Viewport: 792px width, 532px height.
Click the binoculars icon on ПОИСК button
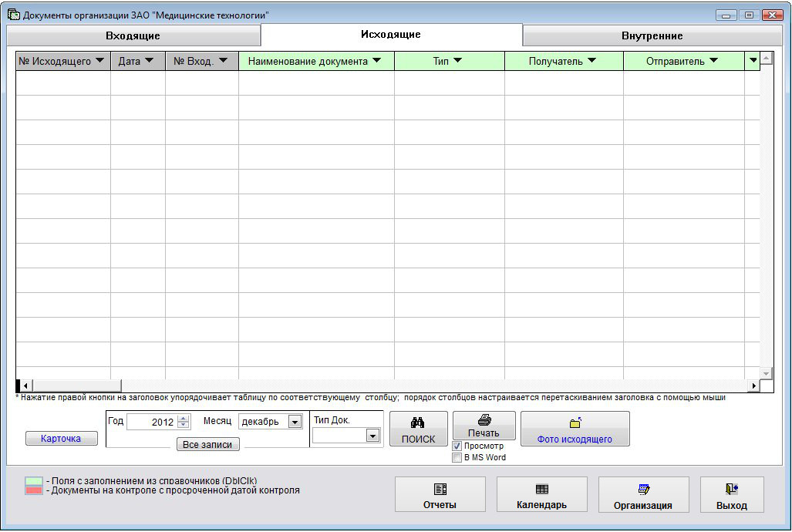tap(417, 423)
